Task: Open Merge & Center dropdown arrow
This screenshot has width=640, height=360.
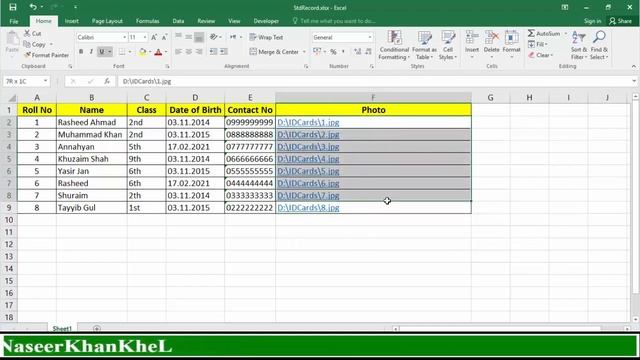Action: (x=304, y=52)
